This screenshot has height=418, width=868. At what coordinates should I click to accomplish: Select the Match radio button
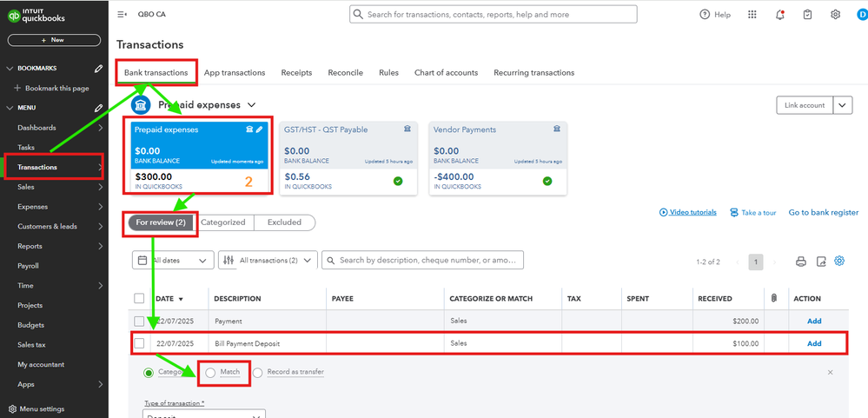tap(210, 373)
